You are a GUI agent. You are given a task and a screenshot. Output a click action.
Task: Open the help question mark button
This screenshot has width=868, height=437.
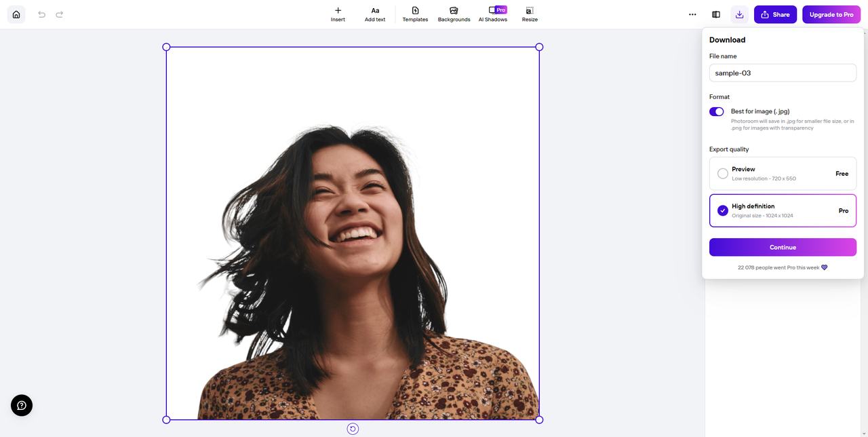point(22,405)
